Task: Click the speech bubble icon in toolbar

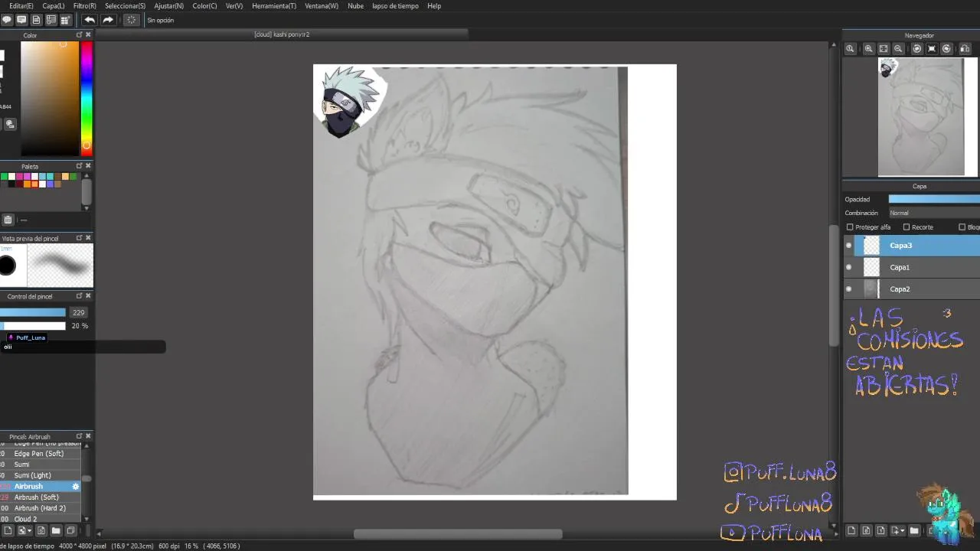Action: click(7, 20)
